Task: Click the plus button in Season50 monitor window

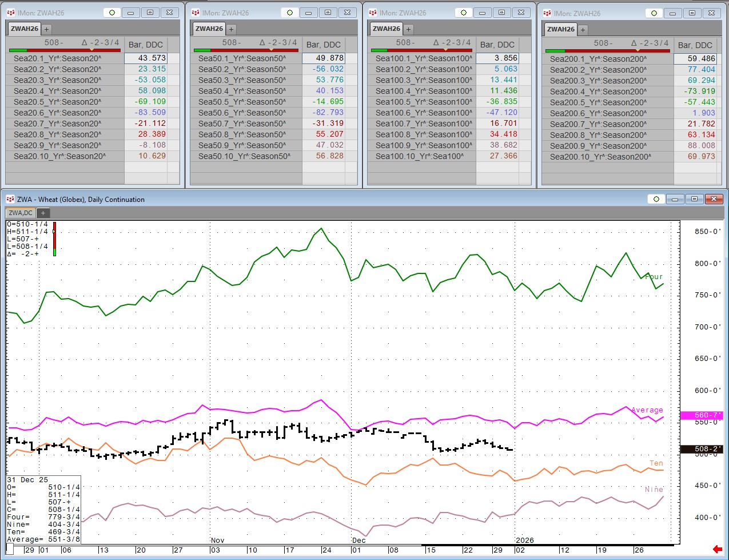Action: click(231, 29)
